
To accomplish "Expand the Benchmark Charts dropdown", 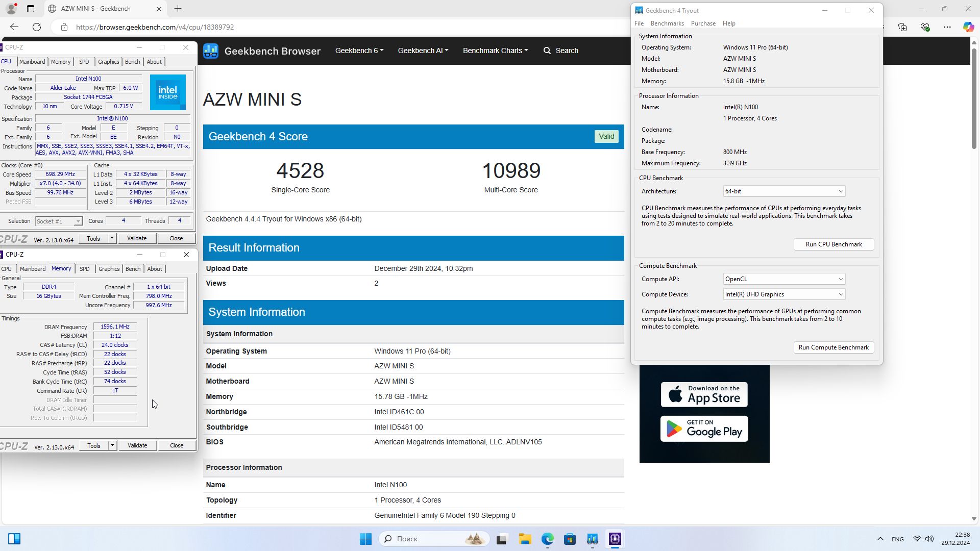I will (x=495, y=51).
